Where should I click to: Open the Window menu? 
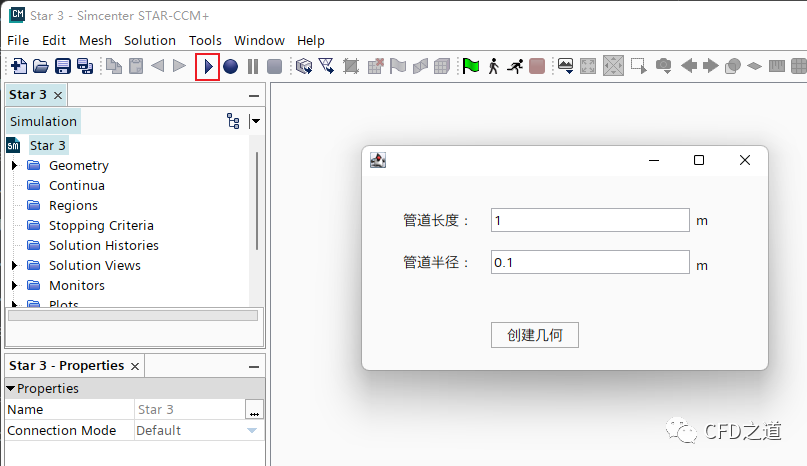coord(259,40)
